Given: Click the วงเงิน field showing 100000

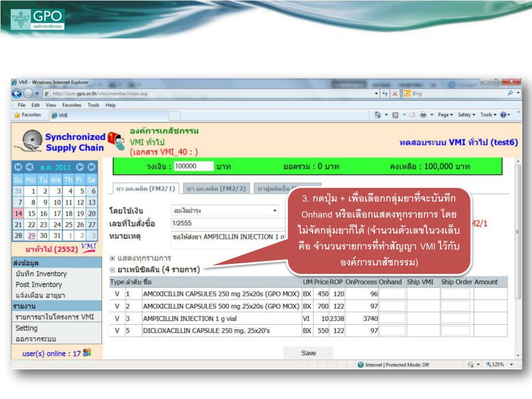Looking at the screenshot, I should click(x=194, y=166).
